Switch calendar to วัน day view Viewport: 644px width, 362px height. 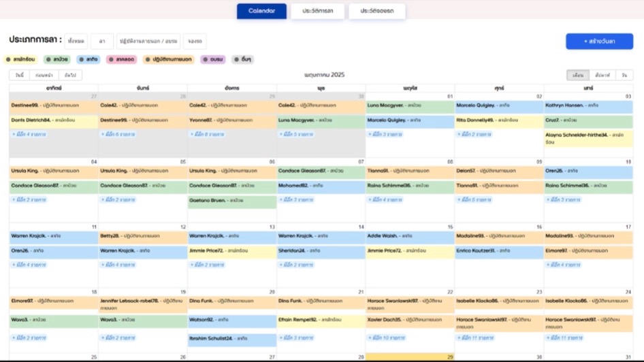[624, 75]
